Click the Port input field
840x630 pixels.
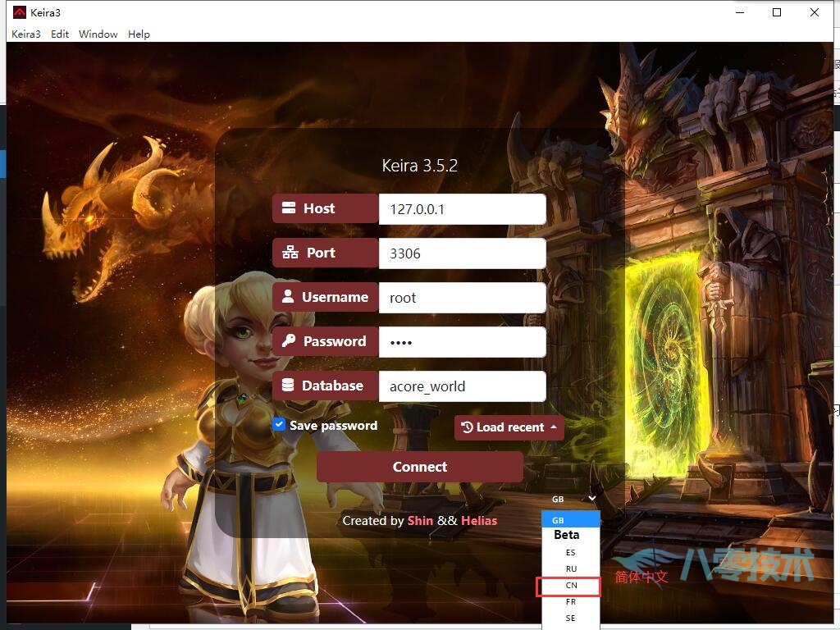(x=463, y=253)
